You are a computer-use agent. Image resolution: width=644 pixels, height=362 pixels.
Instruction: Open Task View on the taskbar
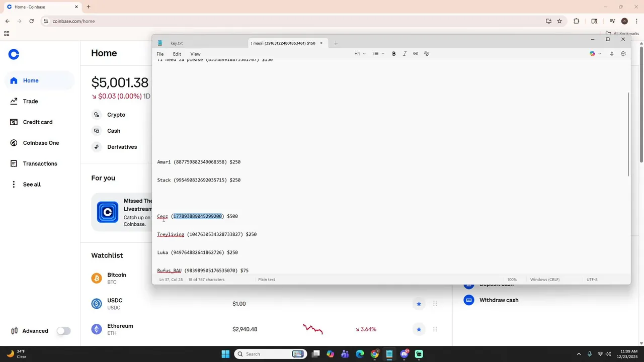(x=315, y=354)
